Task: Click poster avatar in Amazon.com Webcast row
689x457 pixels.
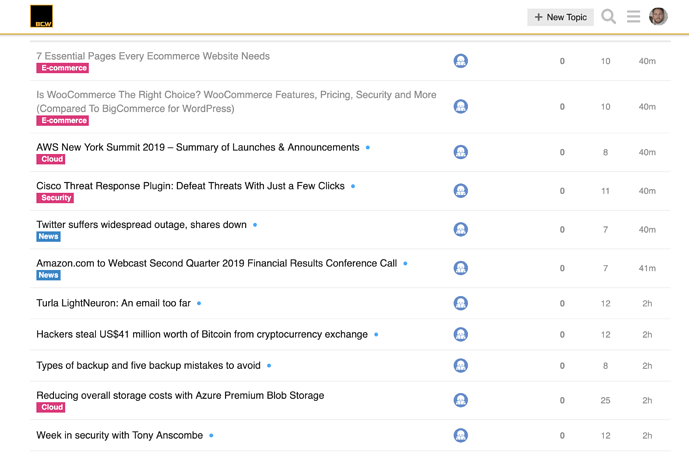Action: pyautogui.click(x=461, y=268)
